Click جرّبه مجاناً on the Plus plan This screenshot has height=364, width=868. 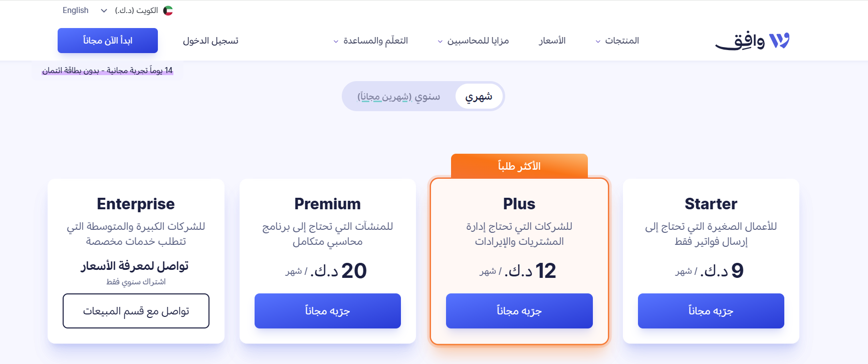click(519, 311)
